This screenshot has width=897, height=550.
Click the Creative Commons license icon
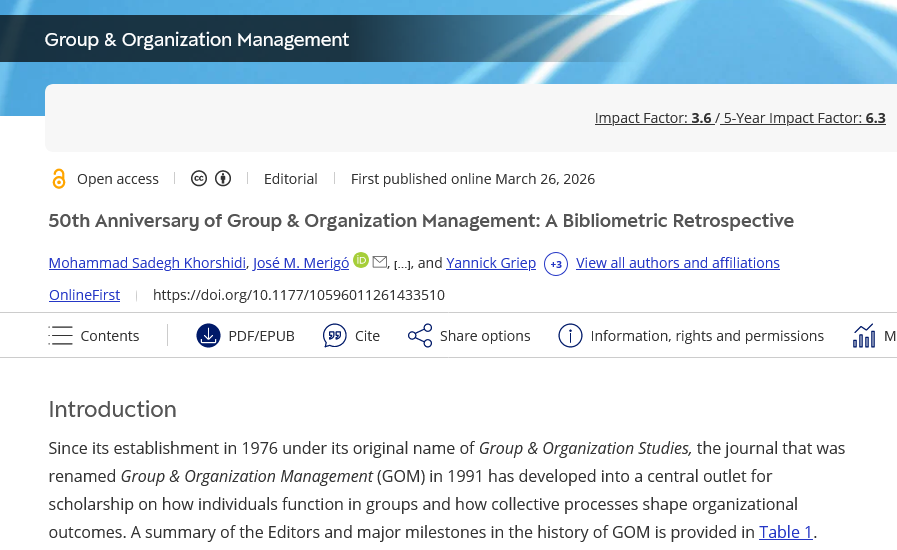click(199, 179)
